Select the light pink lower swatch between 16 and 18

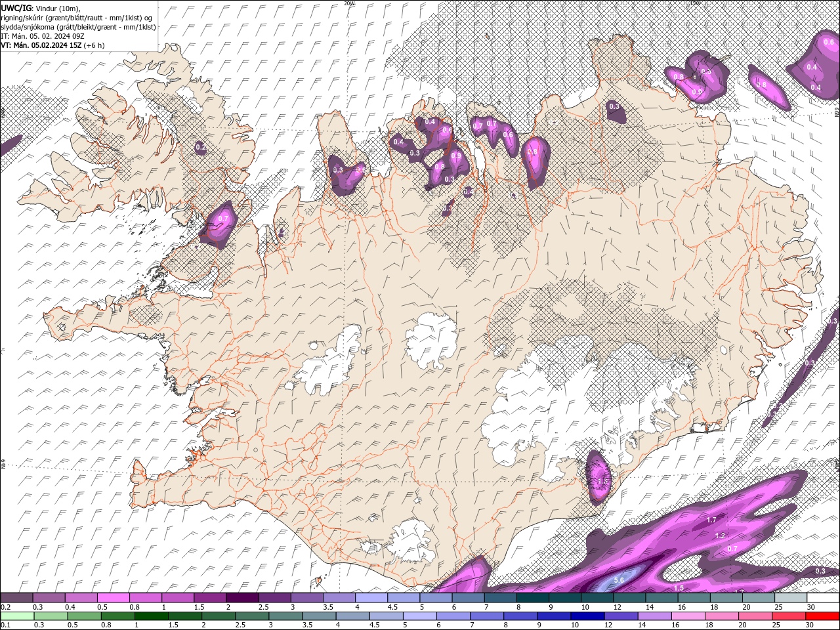(689, 616)
